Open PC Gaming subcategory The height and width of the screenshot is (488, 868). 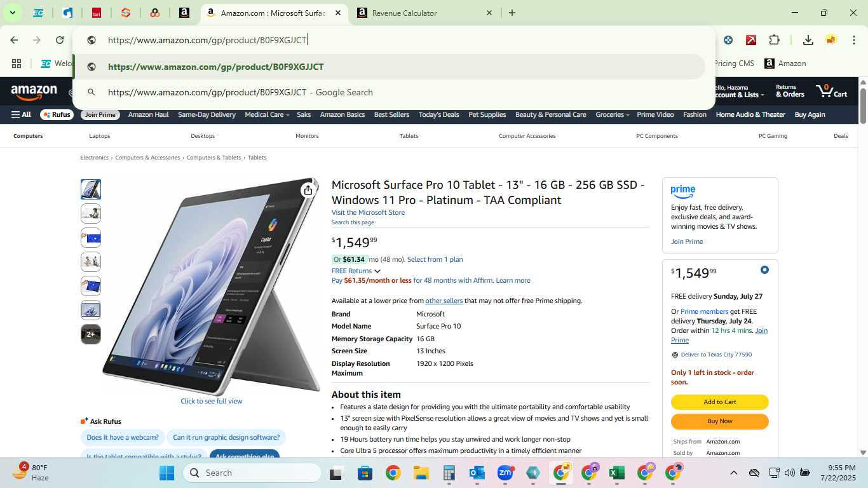(x=773, y=136)
